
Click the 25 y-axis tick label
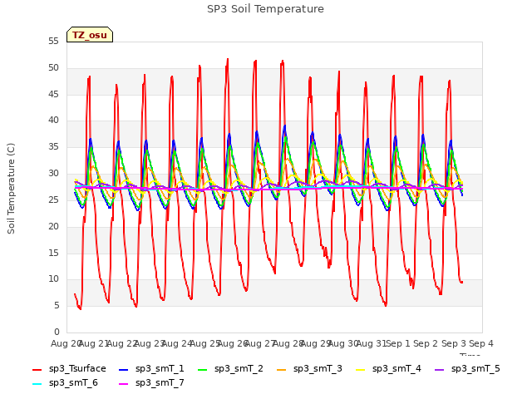(x=53, y=199)
